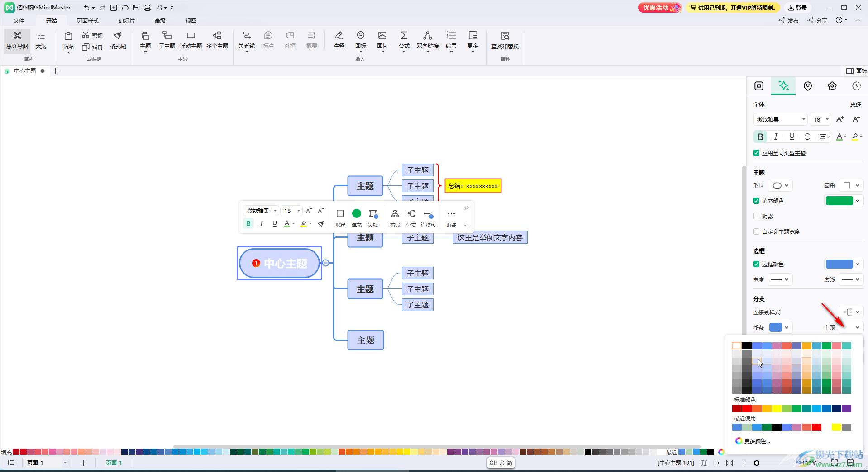Click the 发布 publish button

(x=788, y=20)
